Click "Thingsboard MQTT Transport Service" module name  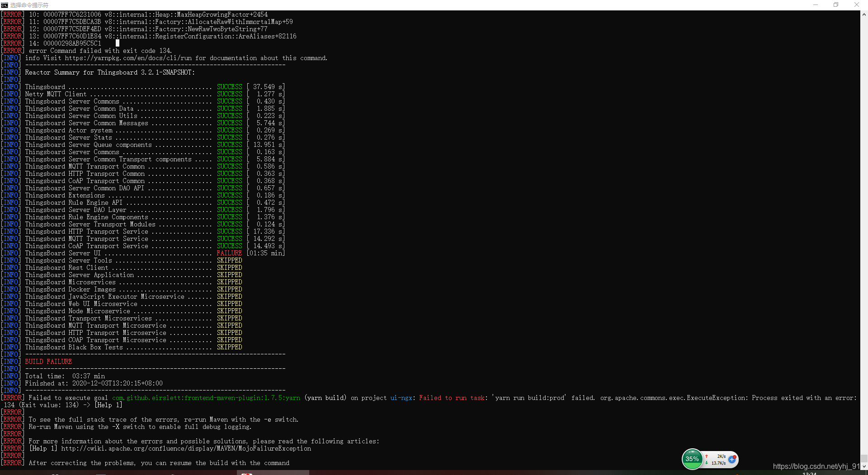tap(86, 239)
